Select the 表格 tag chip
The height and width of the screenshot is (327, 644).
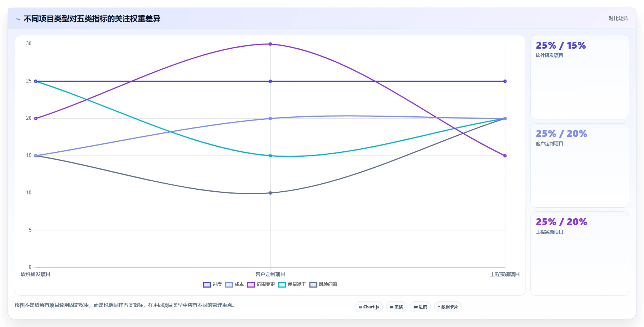396,307
